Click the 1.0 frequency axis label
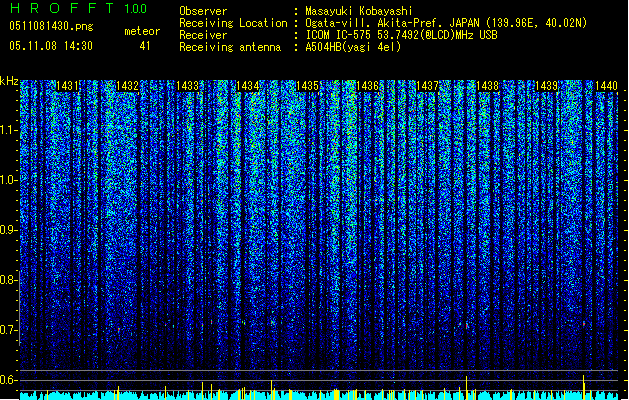The image size is (629, 400). (x=9, y=180)
